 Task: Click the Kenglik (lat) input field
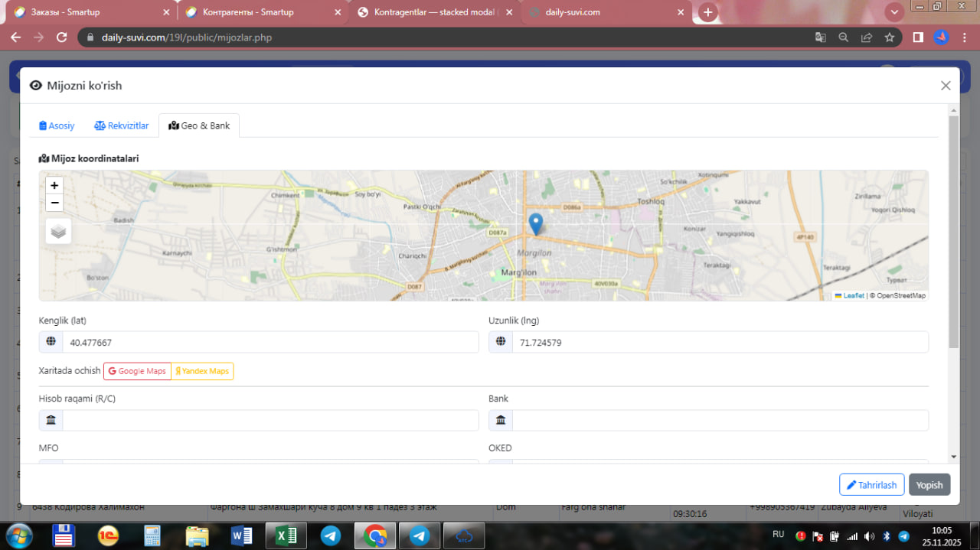[269, 343]
